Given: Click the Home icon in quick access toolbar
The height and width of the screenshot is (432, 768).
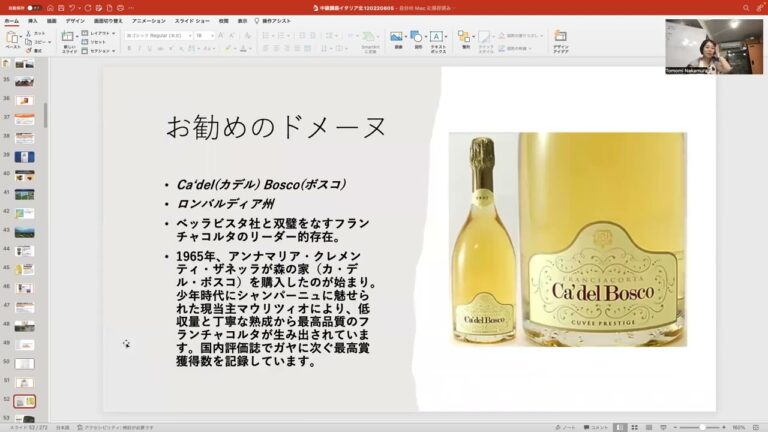Looking at the screenshot, I should click(50, 8).
